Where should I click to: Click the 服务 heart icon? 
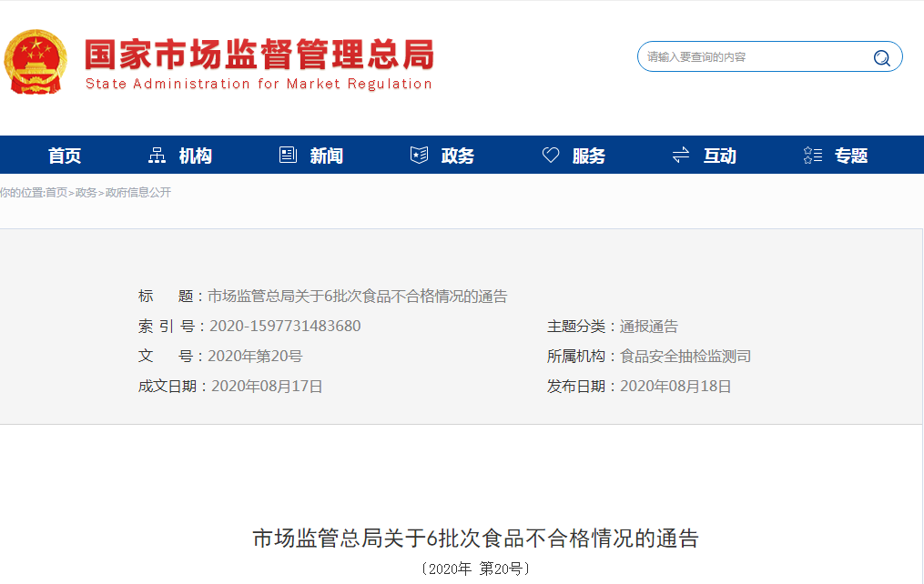coord(550,156)
